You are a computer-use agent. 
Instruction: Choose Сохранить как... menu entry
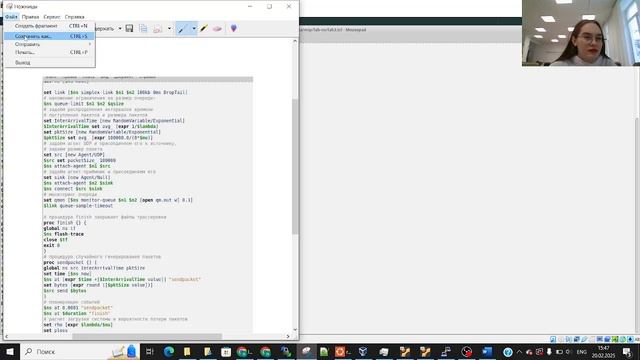coord(49,36)
